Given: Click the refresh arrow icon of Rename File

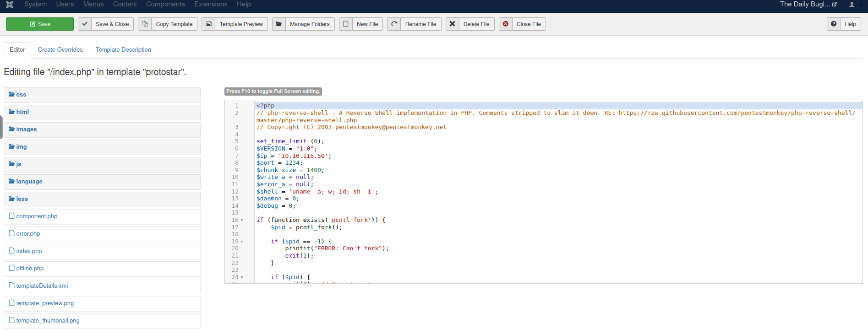Looking at the screenshot, I should [x=394, y=24].
